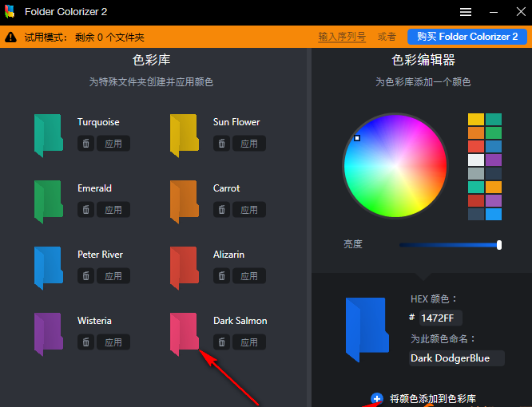The height and width of the screenshot is (407, 532).
Task: Delete the Peter River color with trash icon
Action: [x=85, y=276]
